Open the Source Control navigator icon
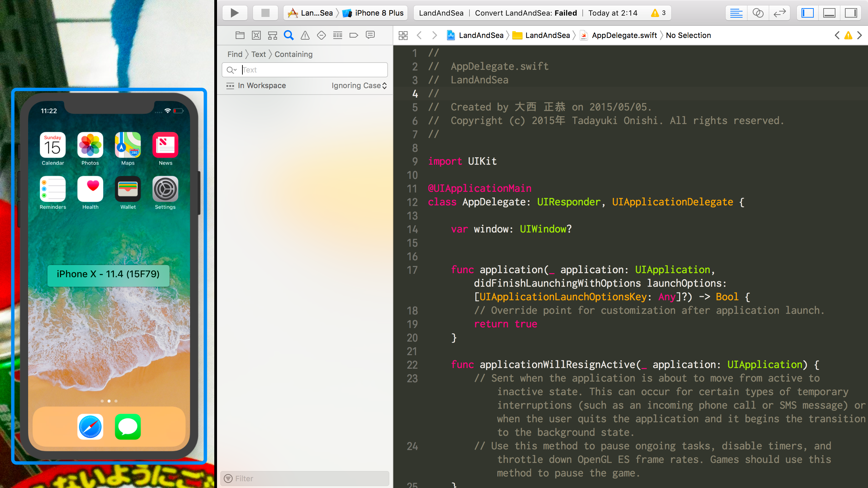The height and width of the screenshot is (488, 868). tap(256, 35)
